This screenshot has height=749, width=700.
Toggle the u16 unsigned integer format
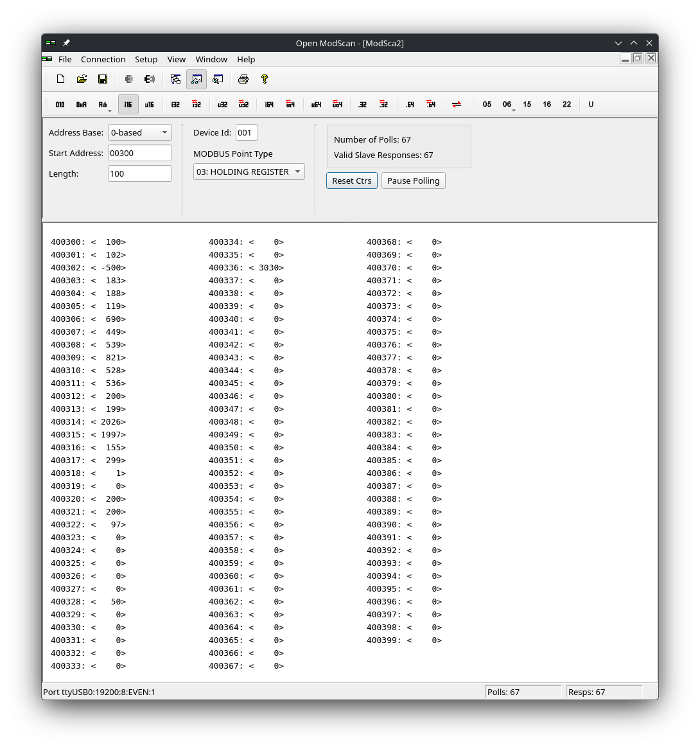[149, 104]
